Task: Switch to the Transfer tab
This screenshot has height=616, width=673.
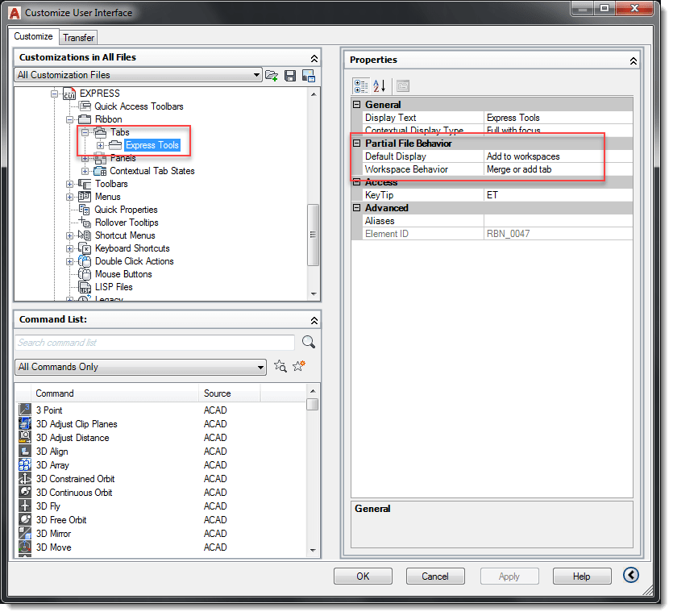Action: [x=78, y=37]
